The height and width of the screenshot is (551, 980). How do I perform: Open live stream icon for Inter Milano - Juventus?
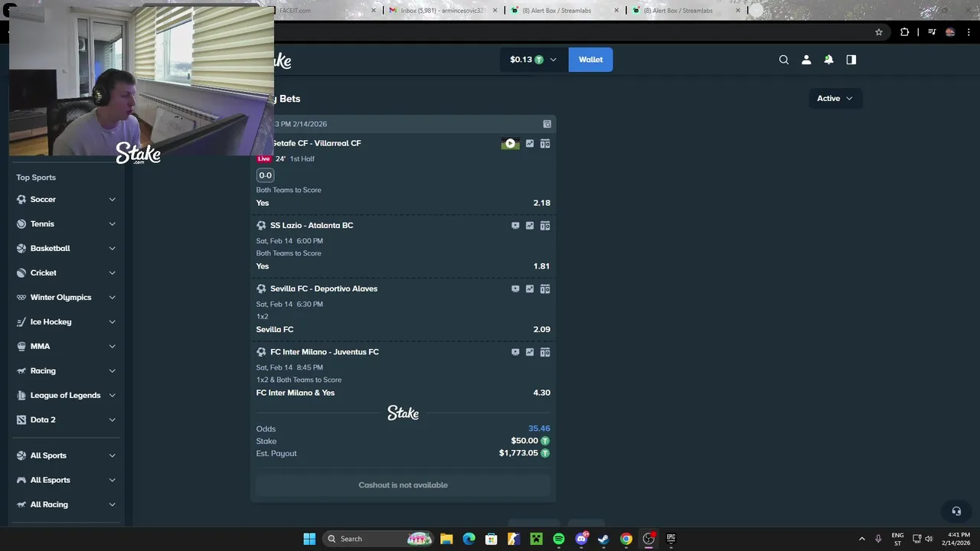(x=515, y=352)
